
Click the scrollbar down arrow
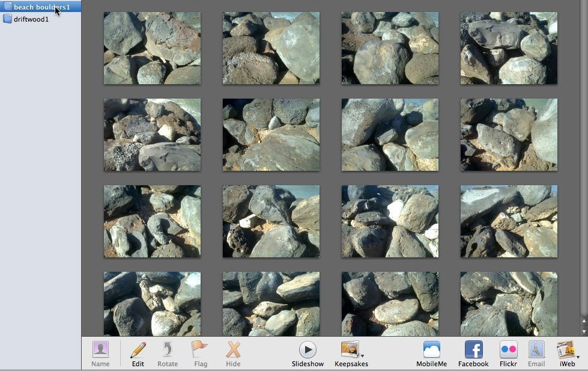pyautogui.click(x=584, y=331)
